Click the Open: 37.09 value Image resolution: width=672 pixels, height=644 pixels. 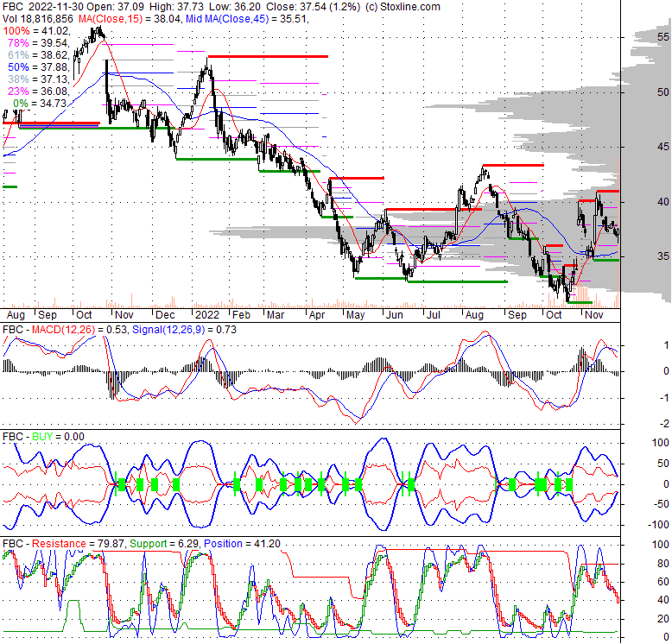pyautogui.click(x=116, y=7)
